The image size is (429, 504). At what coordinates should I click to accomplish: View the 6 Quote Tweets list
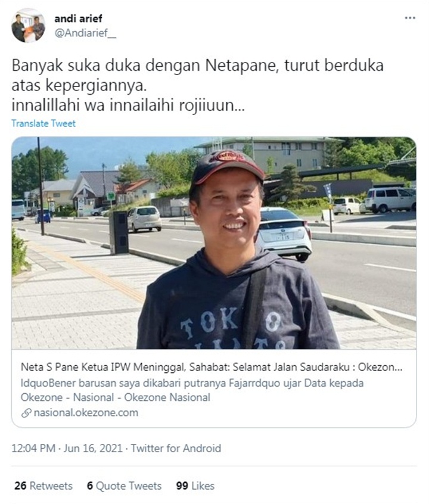point(124,486)
